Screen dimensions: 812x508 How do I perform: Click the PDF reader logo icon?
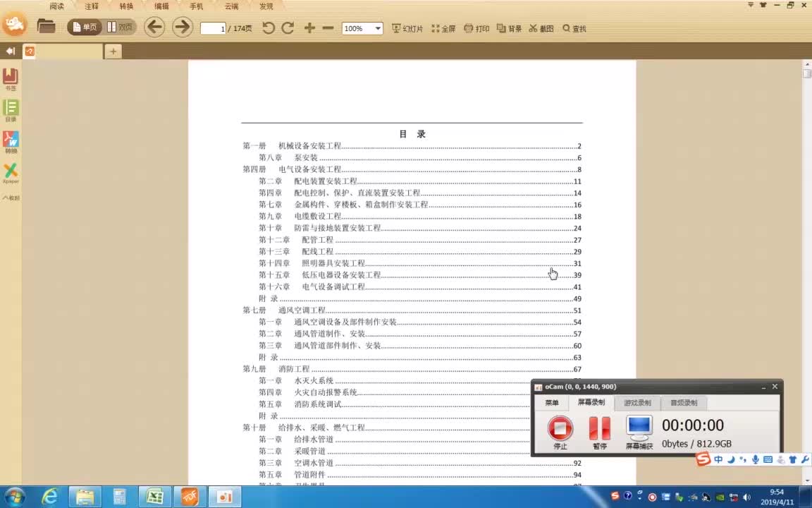click(x=15, y=25)
